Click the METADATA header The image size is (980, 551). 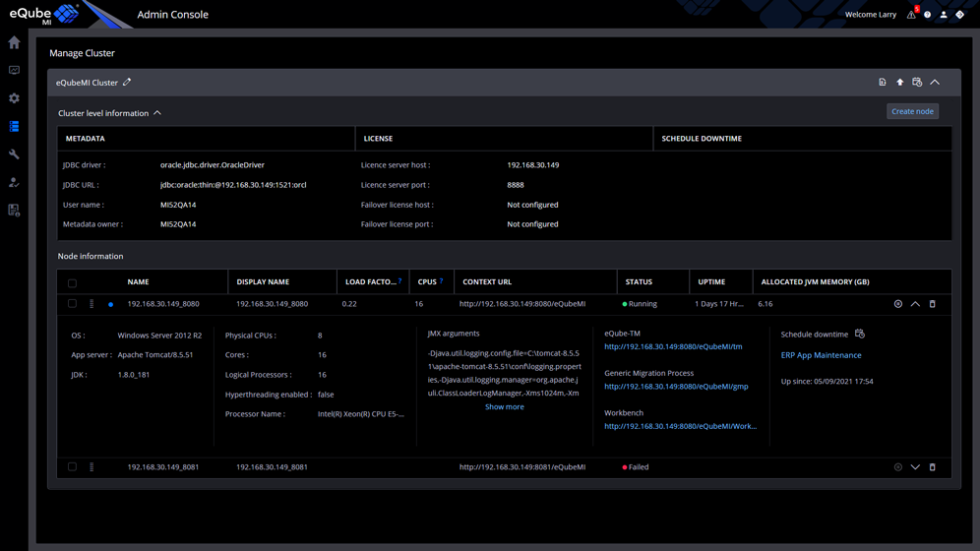pyautogui.click(x=85, y=139)
